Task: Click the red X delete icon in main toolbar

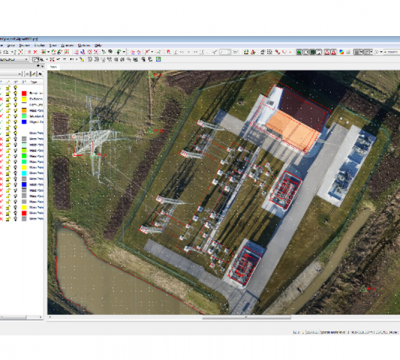Action: click(x=35, y=52)
